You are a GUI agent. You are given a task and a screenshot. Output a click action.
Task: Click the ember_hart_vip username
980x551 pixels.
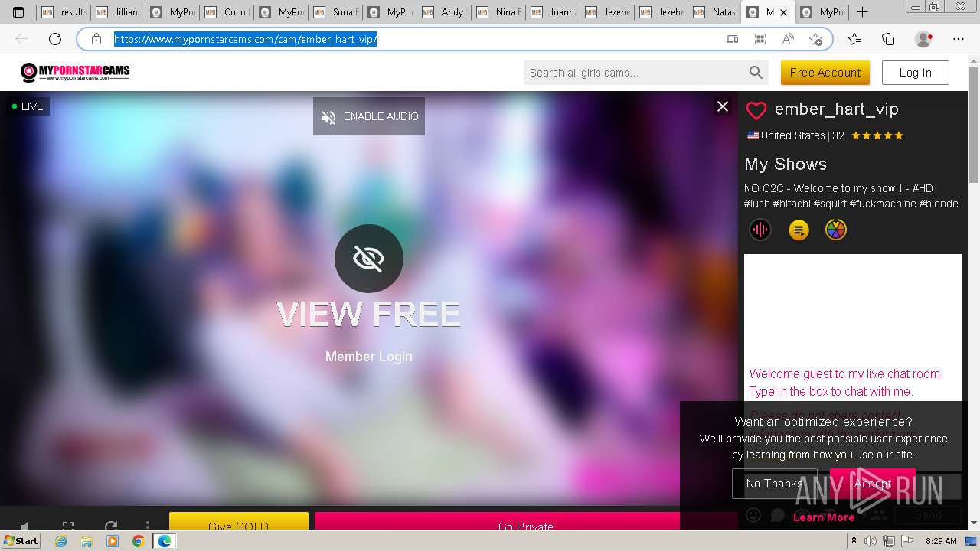(837, 109)
